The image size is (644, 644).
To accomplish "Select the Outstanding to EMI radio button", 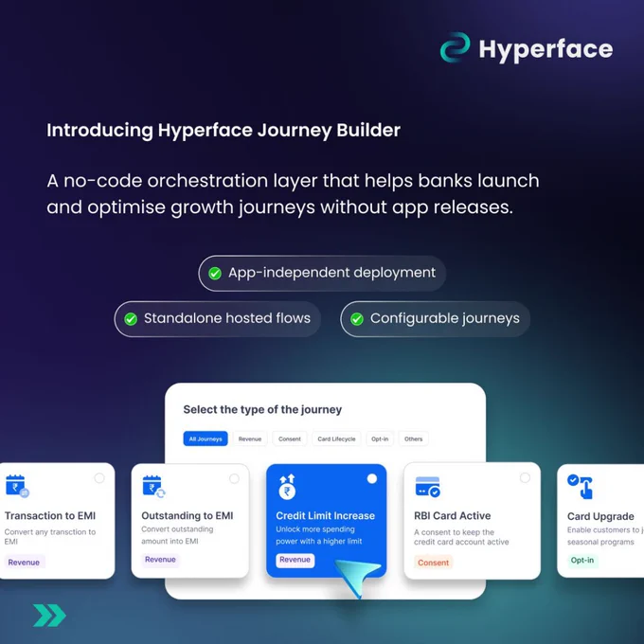I will pos(234,478).
